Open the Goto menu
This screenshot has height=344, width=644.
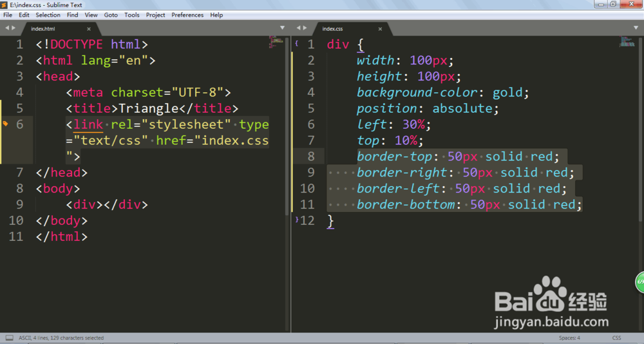tap(111, 15)
